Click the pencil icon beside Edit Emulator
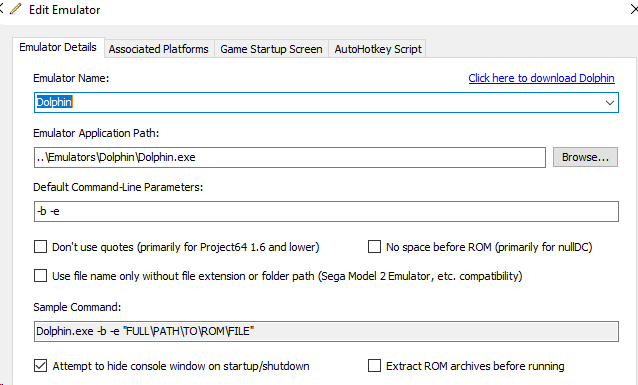 (x=16, y=9)
